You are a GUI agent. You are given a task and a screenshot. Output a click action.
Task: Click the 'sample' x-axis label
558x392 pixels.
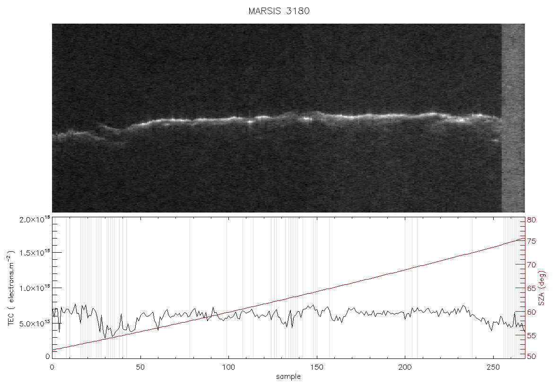[288, 376]
